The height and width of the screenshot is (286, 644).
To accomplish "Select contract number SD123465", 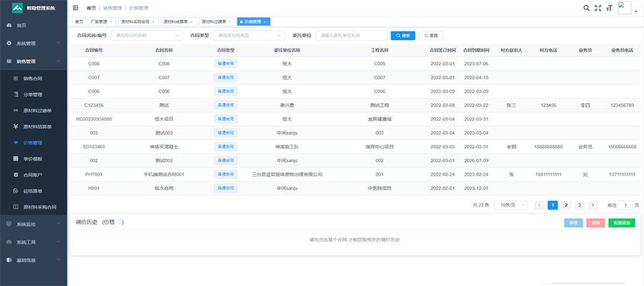I will (x=94, y=147).
